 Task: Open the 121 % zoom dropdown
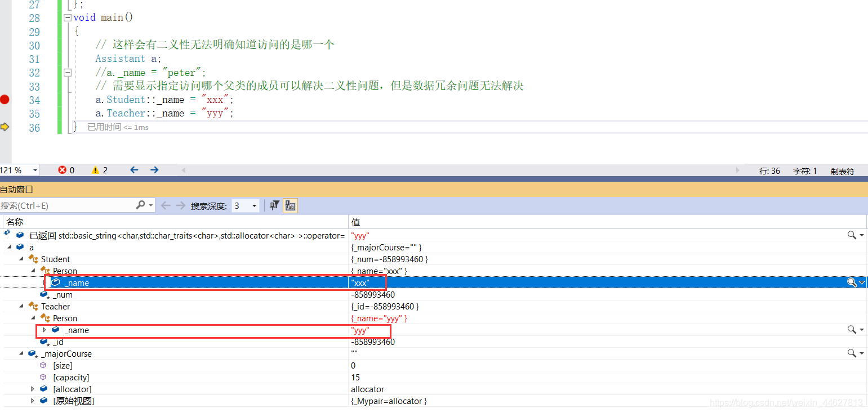click(x=35, y=170)
